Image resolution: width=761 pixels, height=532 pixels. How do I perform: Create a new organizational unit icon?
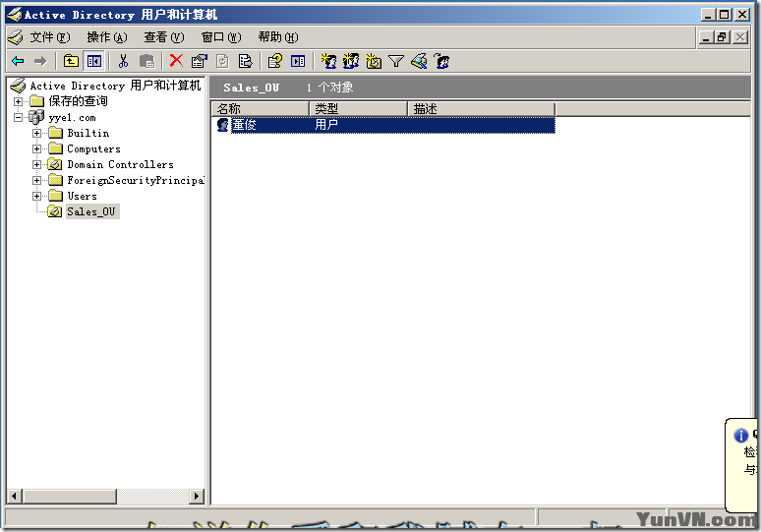coord(374,61)
